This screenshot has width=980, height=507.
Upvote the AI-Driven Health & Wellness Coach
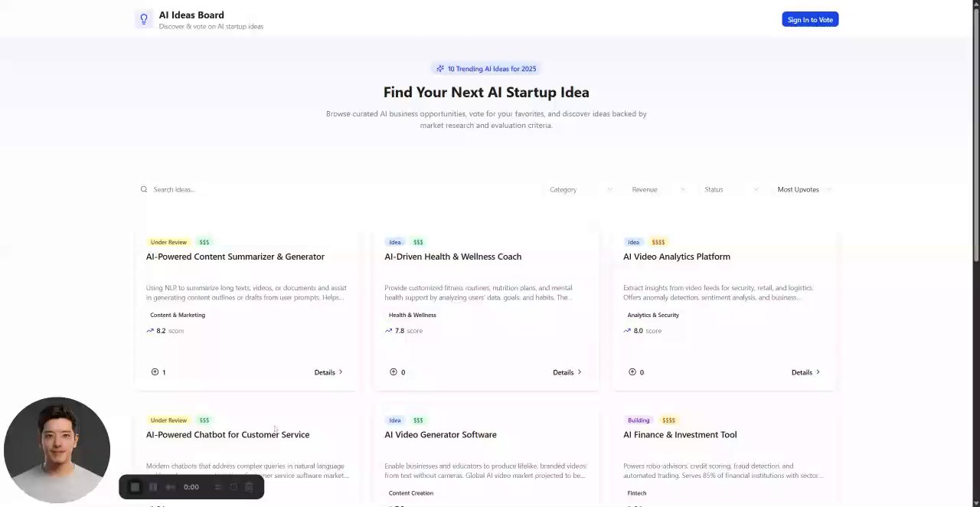point(394,372)
